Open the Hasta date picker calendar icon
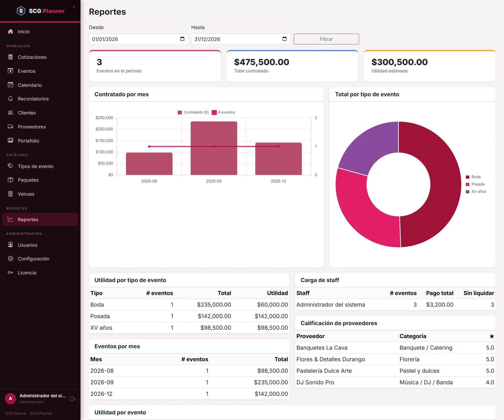Viewport: 504px width, 420px height. pos(284,39)
